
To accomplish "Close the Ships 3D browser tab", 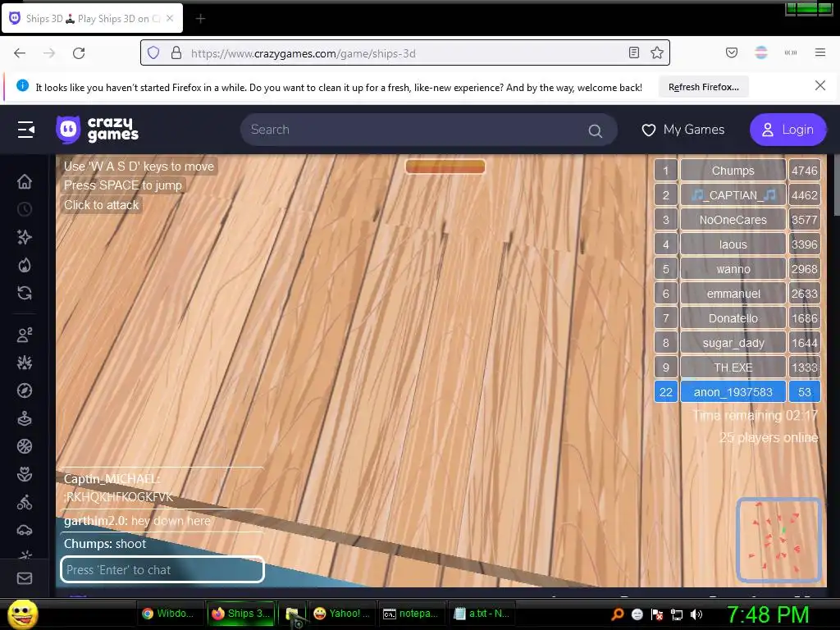I will (170, 18).
